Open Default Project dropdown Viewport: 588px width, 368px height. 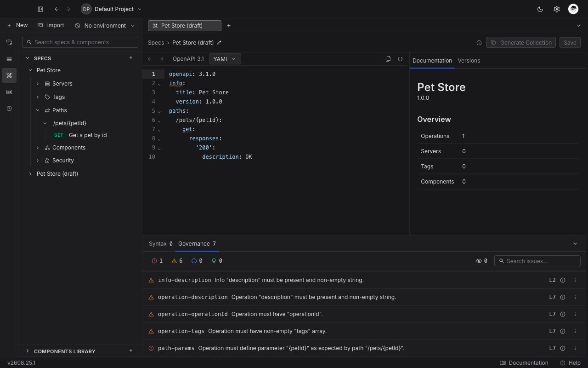[x=112, y=9]
